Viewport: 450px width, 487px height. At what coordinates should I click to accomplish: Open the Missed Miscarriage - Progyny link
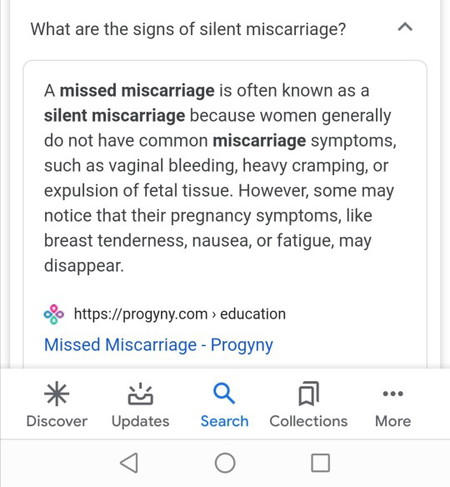159,345
